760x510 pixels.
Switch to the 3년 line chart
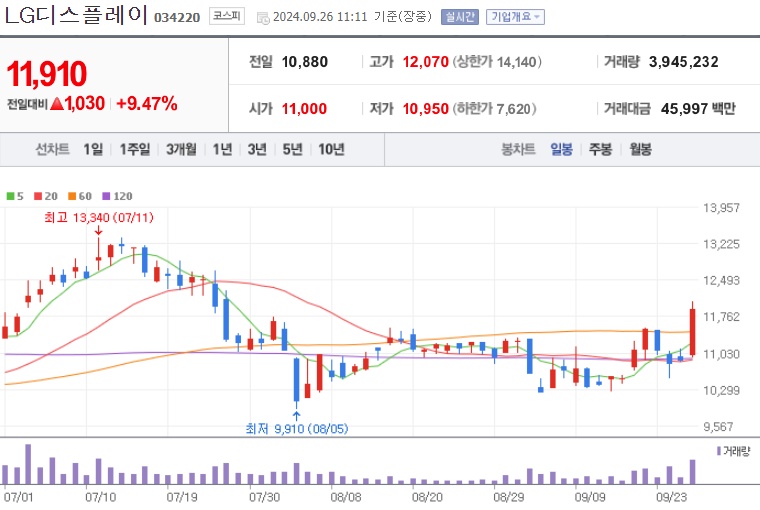(257, 149)
